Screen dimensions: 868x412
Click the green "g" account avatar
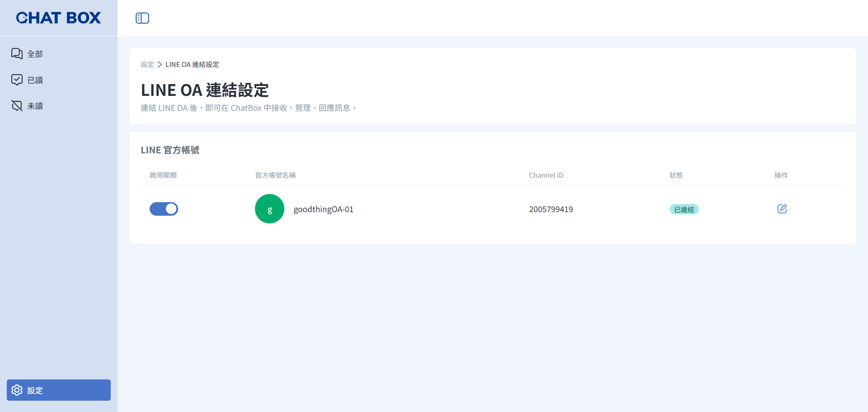pyautogui.click(x=269, y=209)
